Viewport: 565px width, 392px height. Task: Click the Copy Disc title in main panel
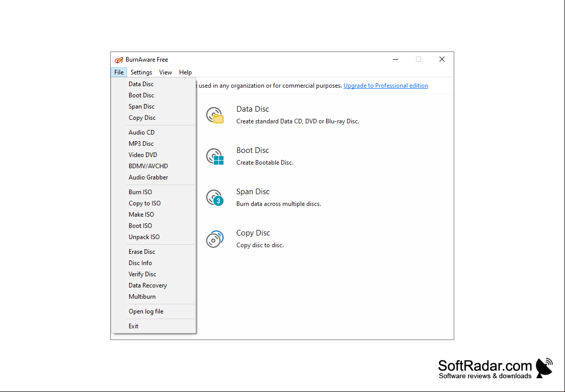point(253,233)
